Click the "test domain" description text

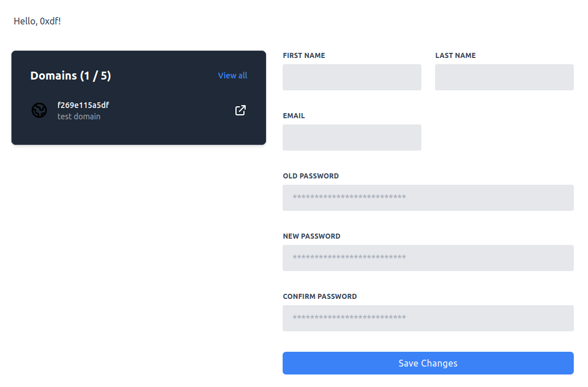pos(79,116)
